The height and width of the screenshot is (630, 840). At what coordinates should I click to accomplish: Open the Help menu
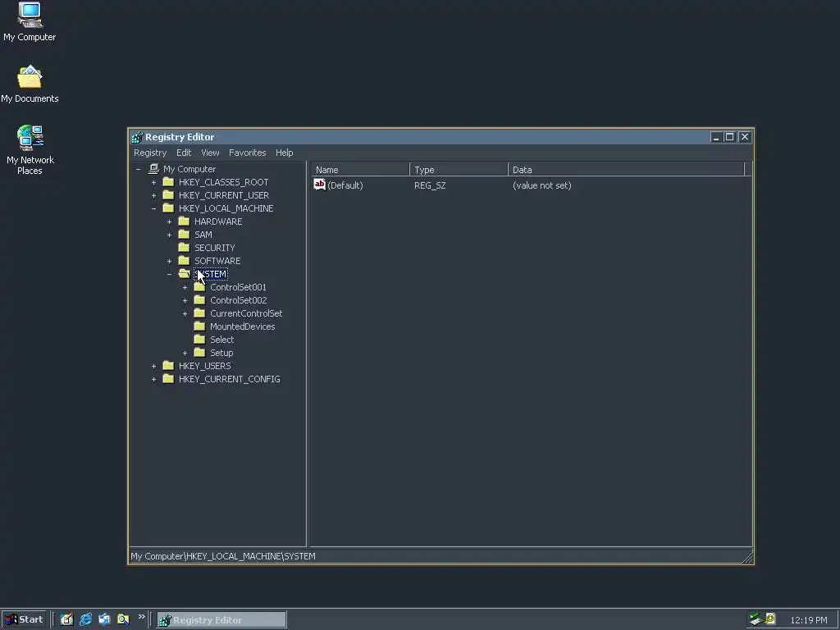(284, 153)
